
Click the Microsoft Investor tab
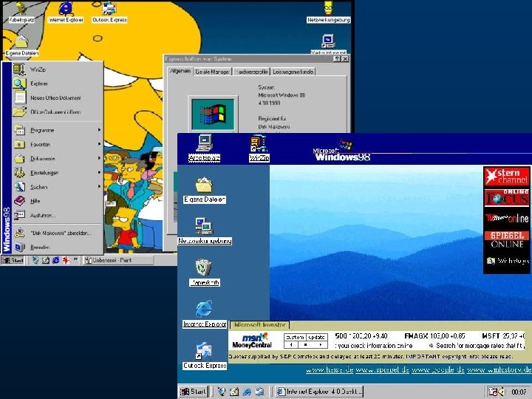259,324
